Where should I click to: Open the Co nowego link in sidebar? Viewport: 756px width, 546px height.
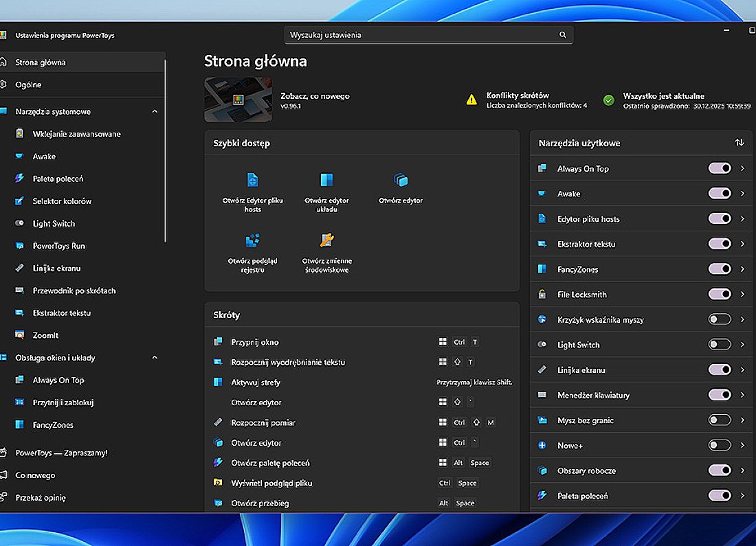click(x=35, y=475)
